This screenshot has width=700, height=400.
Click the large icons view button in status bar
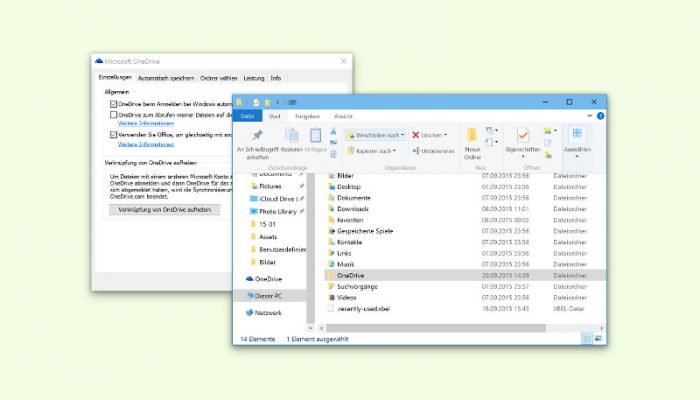point(599,339)
